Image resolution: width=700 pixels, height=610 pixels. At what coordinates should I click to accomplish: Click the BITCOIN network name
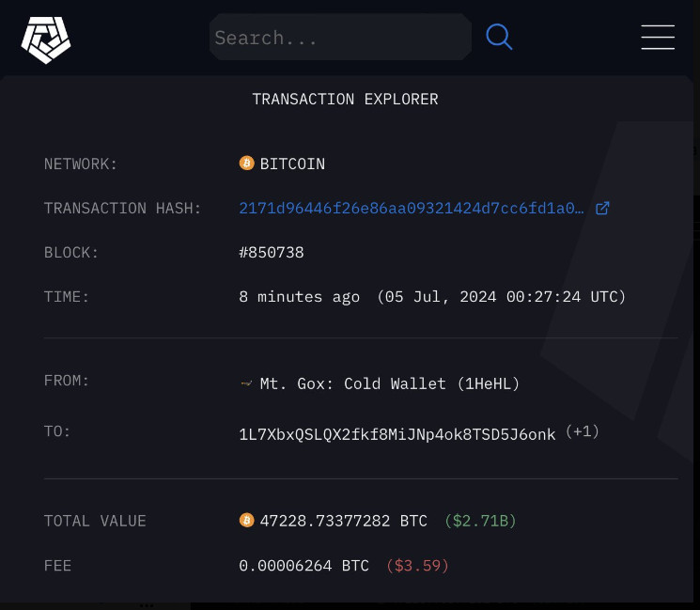pyautogui.click(x=292, y=164)
